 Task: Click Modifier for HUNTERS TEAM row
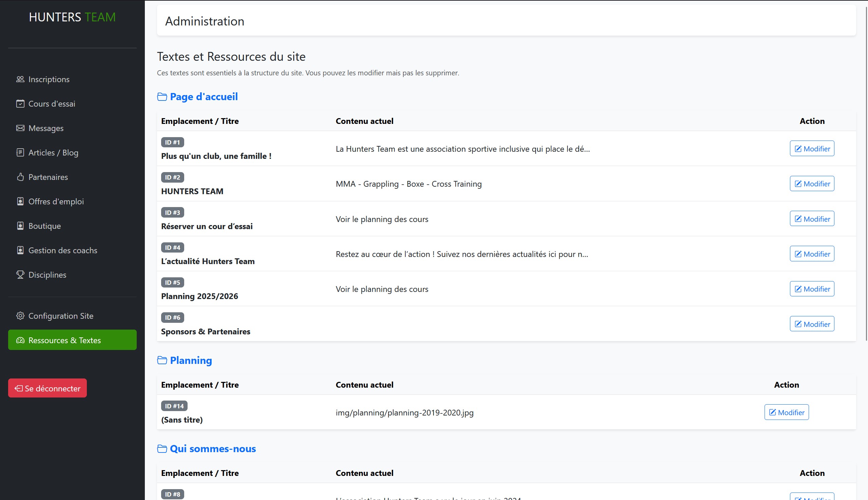[812, 184]
